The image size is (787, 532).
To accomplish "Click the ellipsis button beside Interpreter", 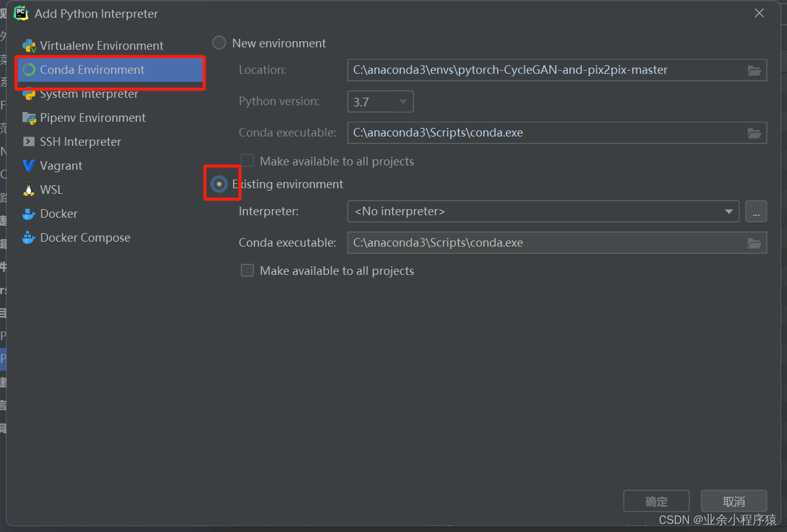I will click(x=756, y=212).
